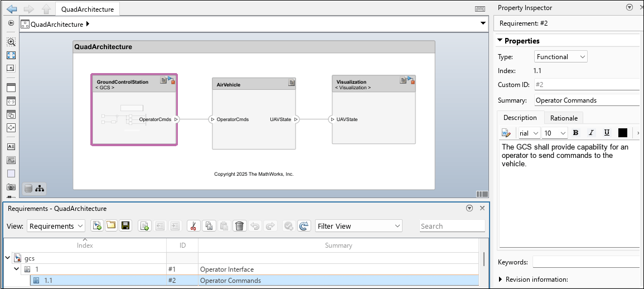Select the AirVehicle component block
The image size is (644, 289).
coord(254,113)
